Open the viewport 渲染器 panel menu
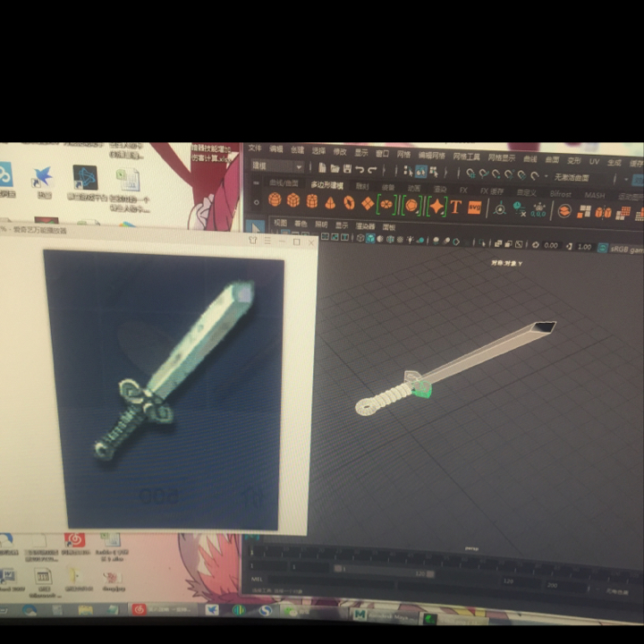 [x=365, y=226]
